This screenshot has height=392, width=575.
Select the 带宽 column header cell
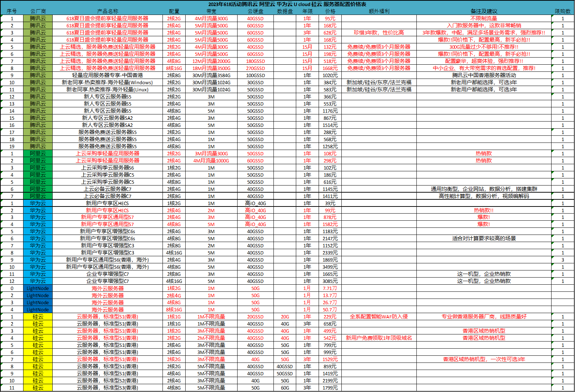(211, 11)
